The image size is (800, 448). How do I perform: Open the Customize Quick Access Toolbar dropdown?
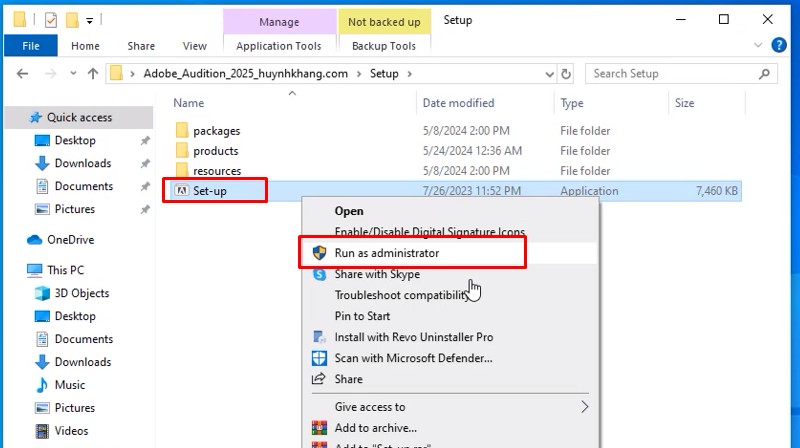click(x=90, y=20)
